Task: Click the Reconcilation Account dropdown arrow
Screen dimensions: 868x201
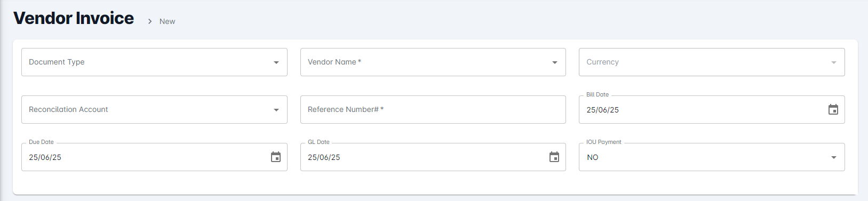Action: coord(276,110)
